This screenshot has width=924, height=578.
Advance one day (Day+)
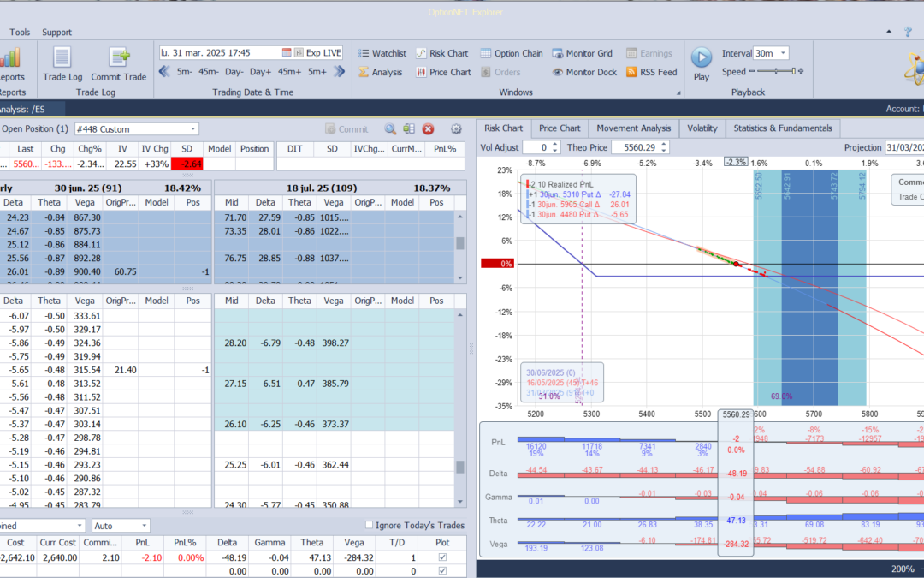[x=260, y=72]
